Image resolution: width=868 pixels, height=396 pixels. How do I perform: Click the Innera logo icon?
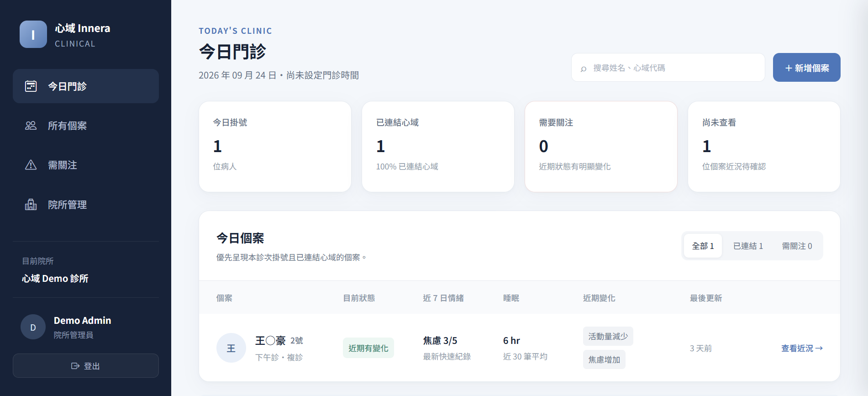click(x=33, y=34)
